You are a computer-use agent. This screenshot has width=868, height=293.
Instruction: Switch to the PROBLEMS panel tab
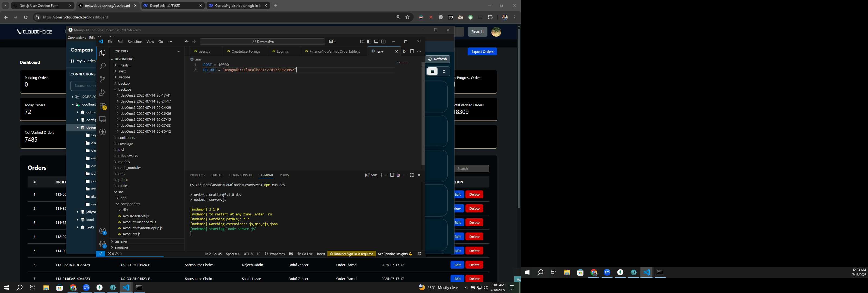click(197, 175)
